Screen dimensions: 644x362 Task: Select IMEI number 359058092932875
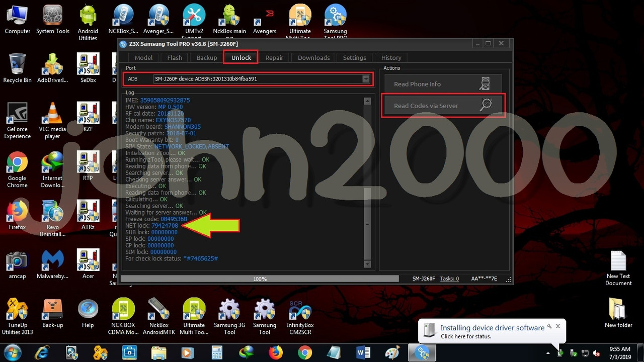tap(165, 101)
